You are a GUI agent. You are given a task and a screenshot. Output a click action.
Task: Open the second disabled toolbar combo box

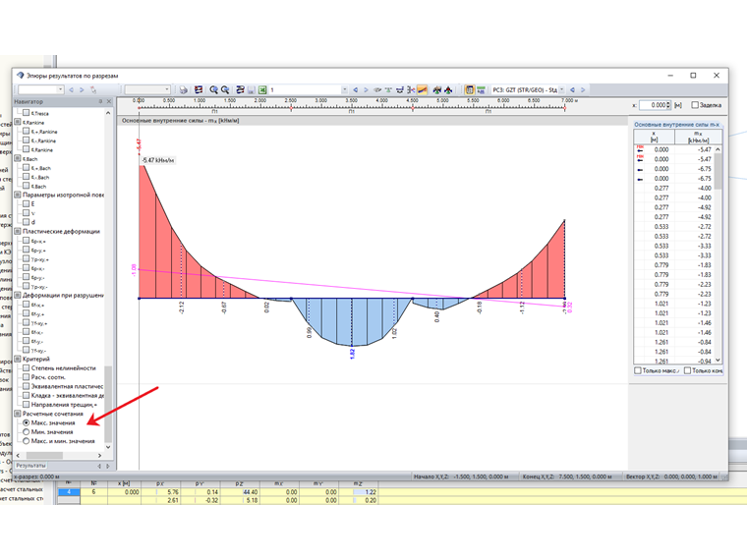(x=167, y=89)
